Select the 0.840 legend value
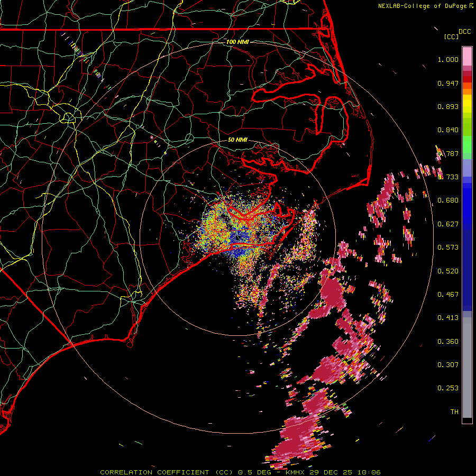The width and height of the screenshot is (476, 476). pos(448,130)
